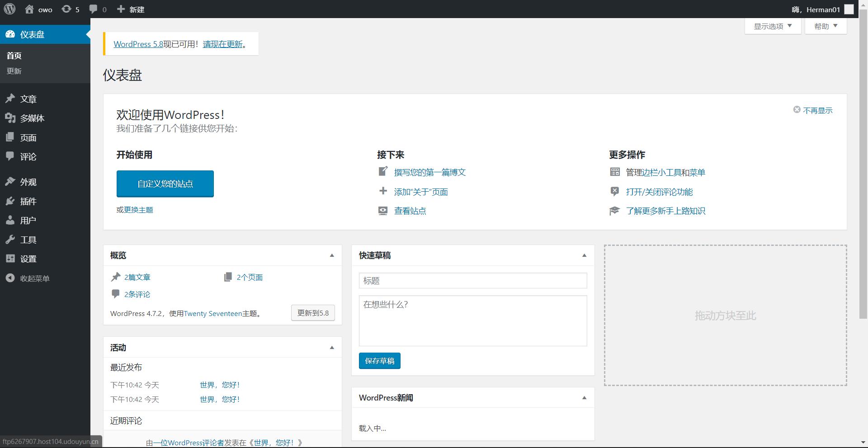868x448 pixels.
Task: Select the 工具 tools icon in sidebar
Action: point(11,239)
